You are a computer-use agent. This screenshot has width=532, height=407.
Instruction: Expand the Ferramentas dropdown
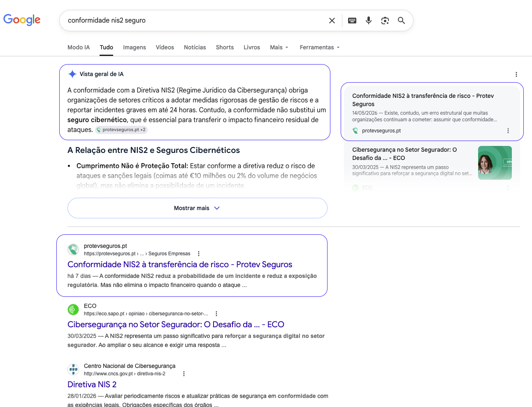(320, 47)
